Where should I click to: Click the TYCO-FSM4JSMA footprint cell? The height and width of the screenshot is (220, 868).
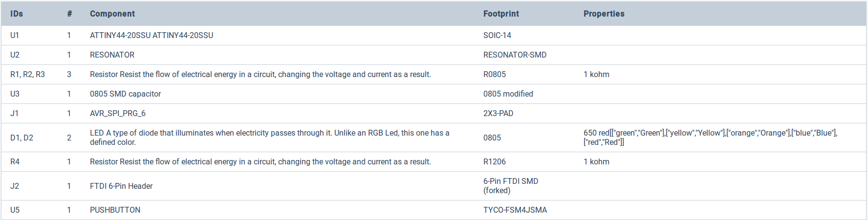(x=515, y=210)
